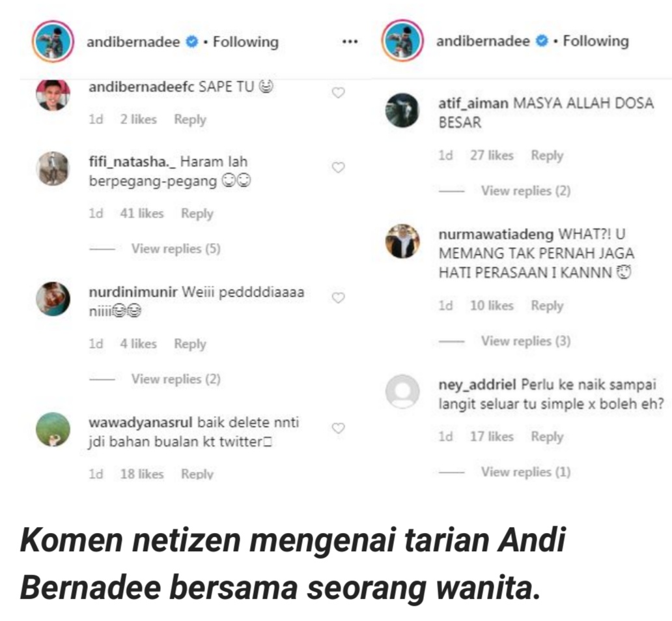Reply to atif_aiman's comment
The width and height of the screenshot is (672, 621).
coord(547,156)
